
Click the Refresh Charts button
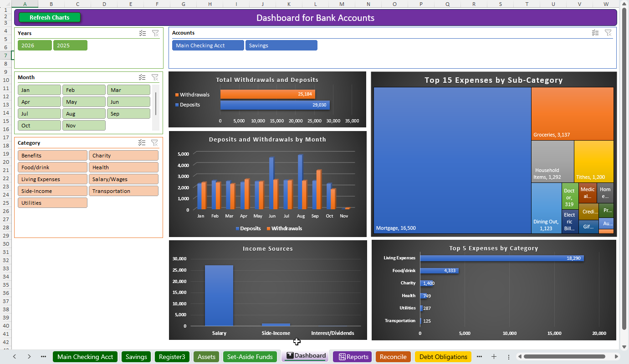click(50, 18)
